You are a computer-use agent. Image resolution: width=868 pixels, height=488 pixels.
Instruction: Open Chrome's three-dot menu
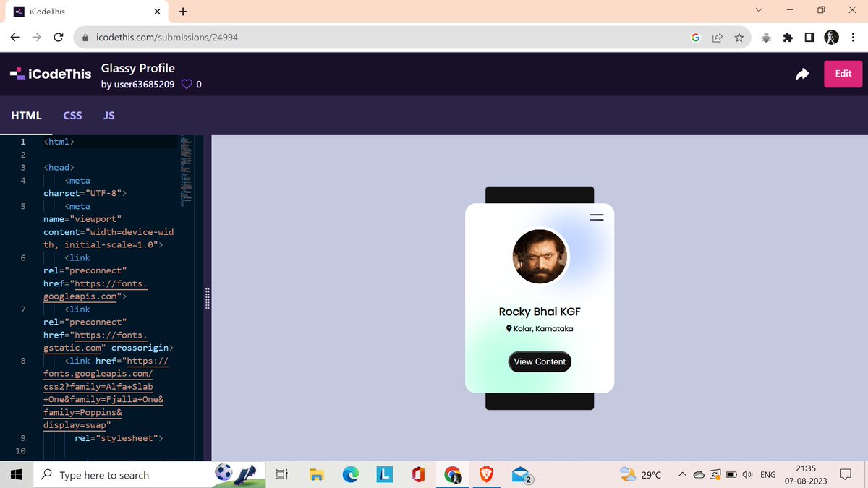point(854,37)
